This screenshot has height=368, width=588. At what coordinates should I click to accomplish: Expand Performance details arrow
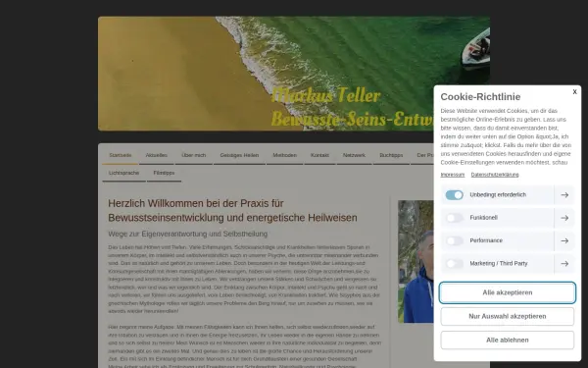click(564, 240)
